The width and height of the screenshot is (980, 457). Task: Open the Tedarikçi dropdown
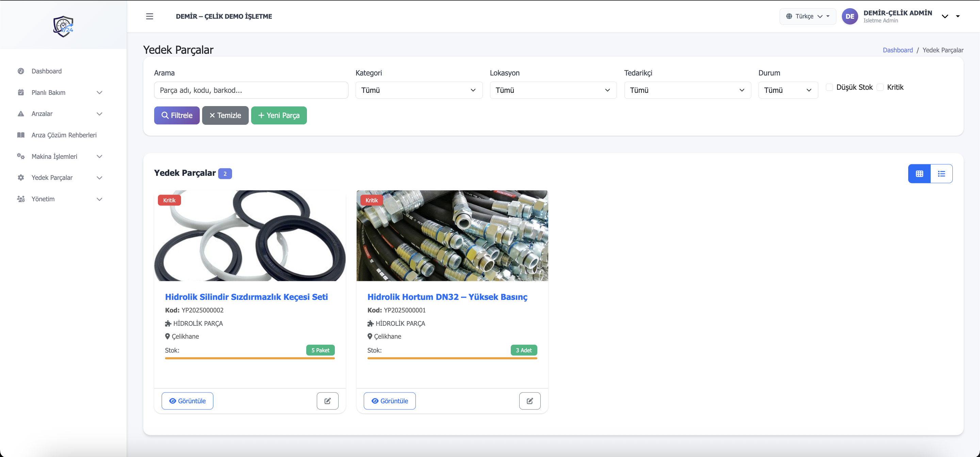pos(687,90)
